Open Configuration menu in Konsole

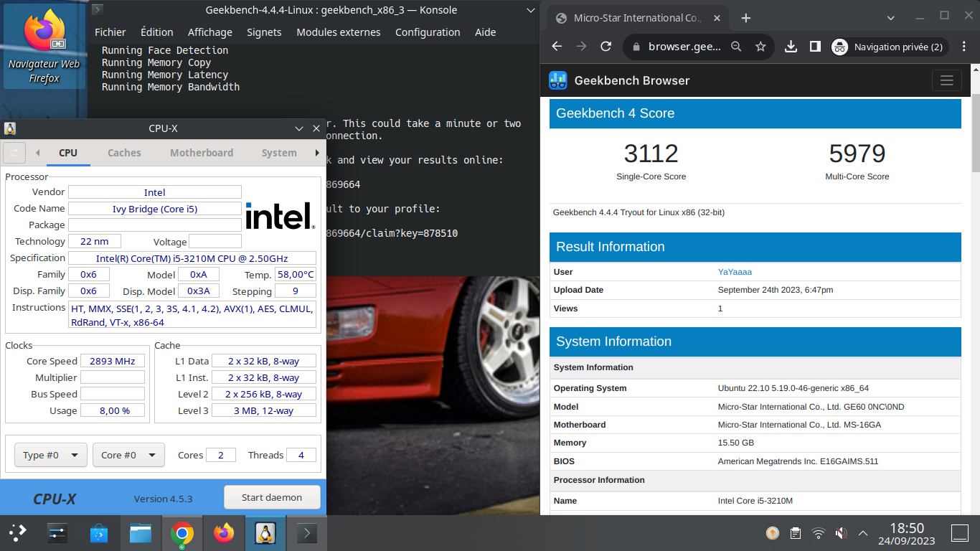pyautogui.click(x=428, y=32)
